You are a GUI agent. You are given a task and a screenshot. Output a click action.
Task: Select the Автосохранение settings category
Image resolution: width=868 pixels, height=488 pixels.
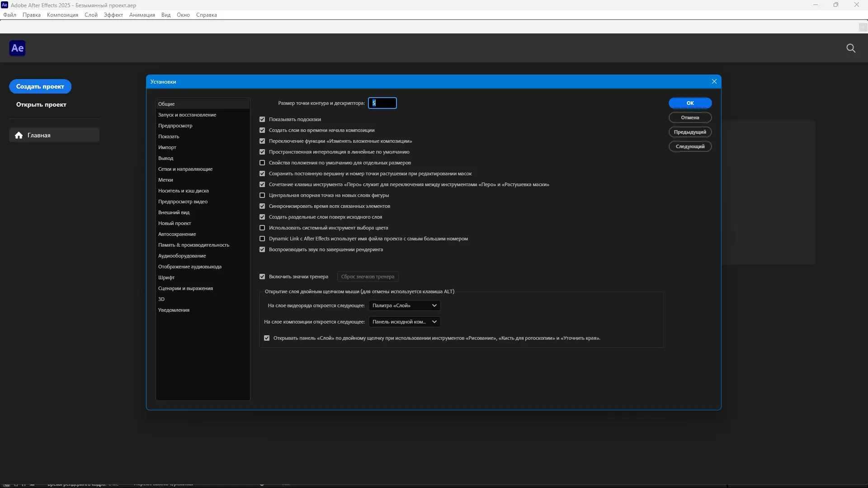tap(177, 234)
